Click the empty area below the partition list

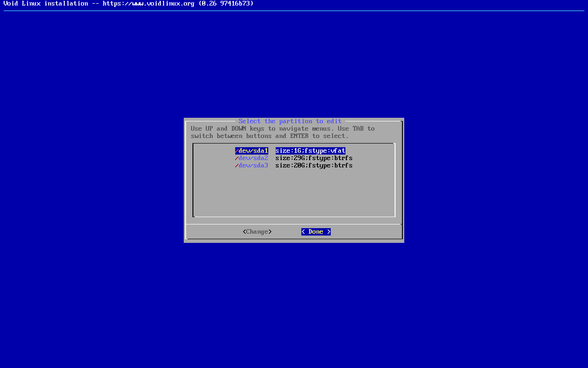294,193
